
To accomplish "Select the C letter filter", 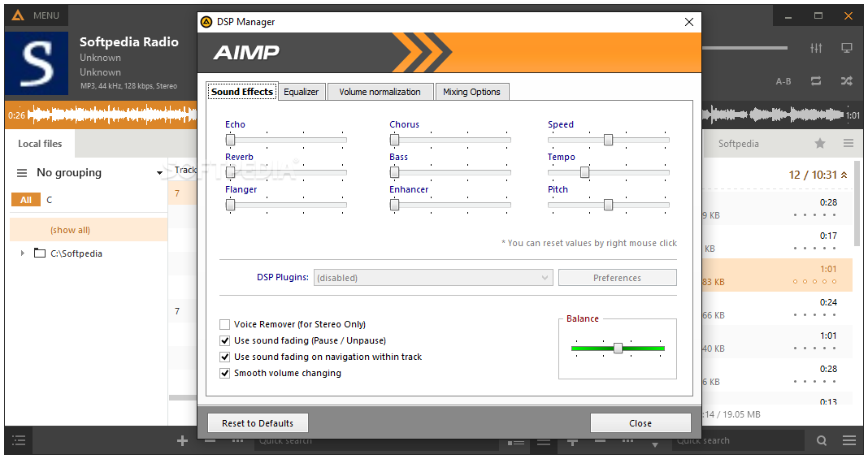I will click(50, 200).
